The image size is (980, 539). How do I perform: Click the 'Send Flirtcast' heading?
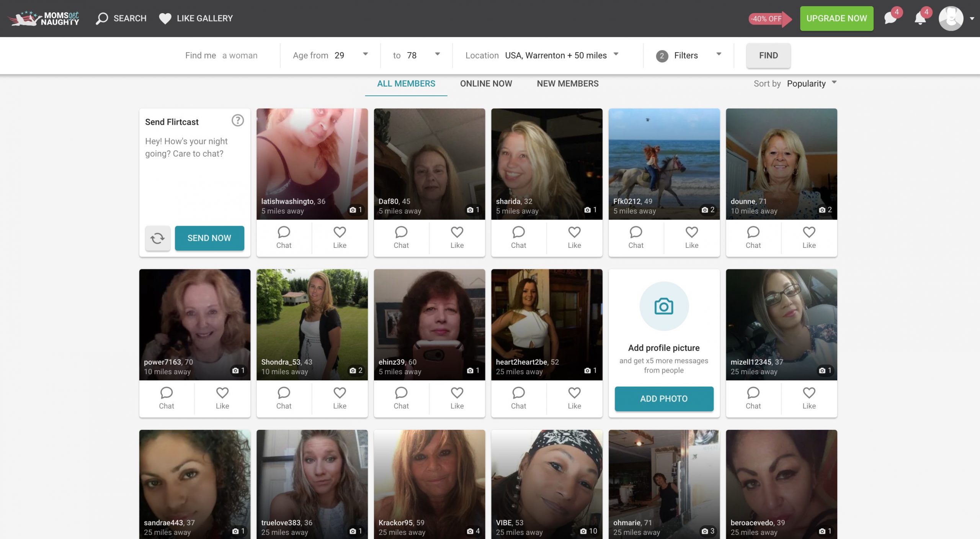(x=172, y=122)
